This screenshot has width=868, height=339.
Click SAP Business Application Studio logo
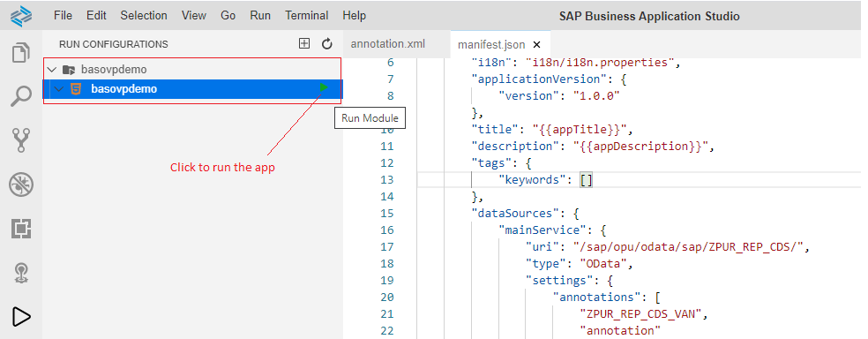click(x=21, y=16)
